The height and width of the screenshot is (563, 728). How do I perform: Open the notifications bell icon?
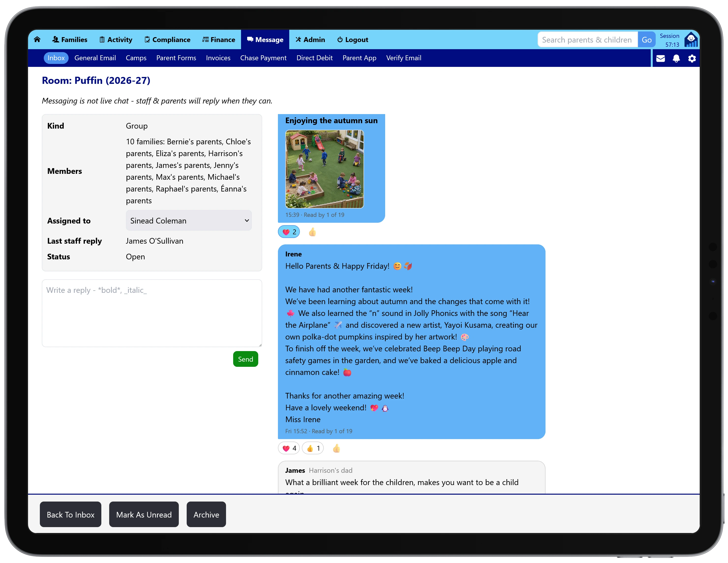pyautogui.click(x=676, y=58)
